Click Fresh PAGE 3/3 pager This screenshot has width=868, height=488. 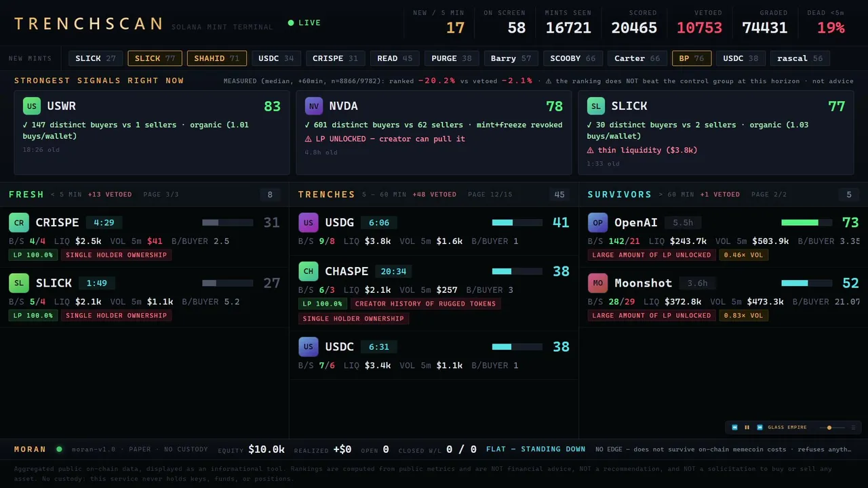click(161, 195)
